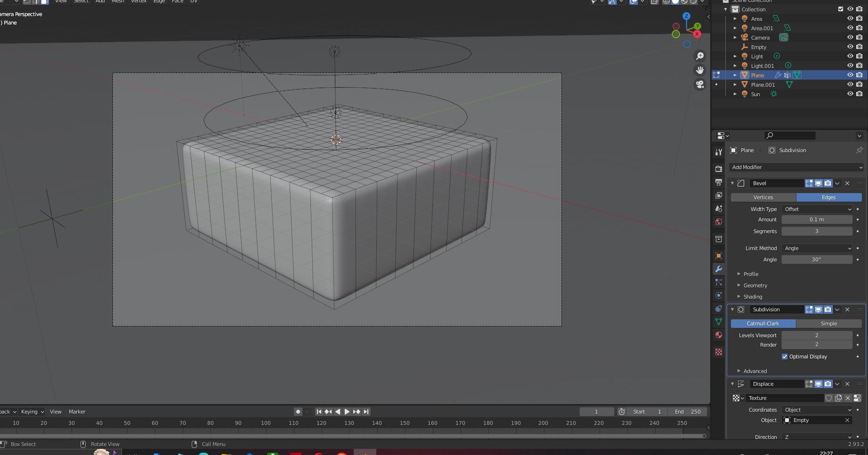Click the Z axis on navigation gizmo

(x=687, y=16)
